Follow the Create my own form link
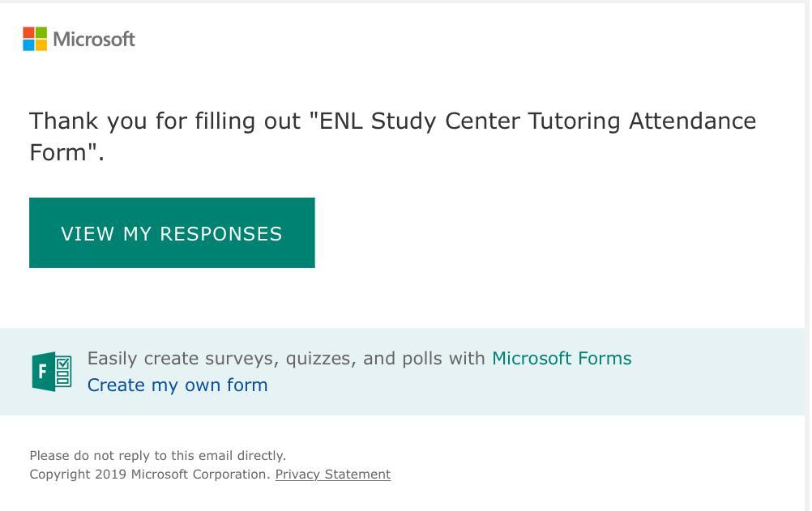This screenshot has width=812, height=511. (177, 385)
